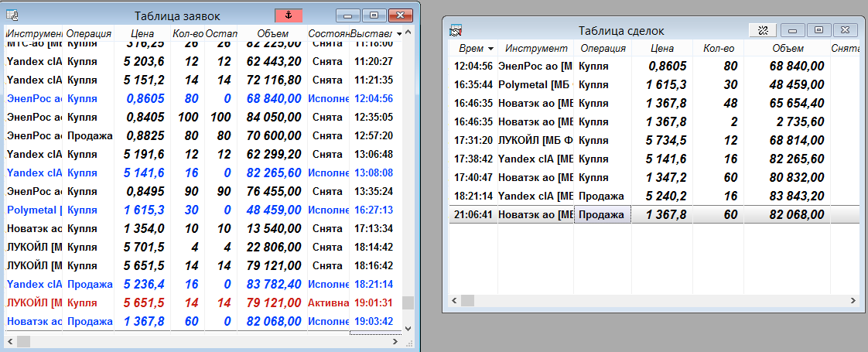Click the ЭнелРос order at 12:35:05
Image resolution: width=868 pixels, height=352 pixels.
coord(203,117)
